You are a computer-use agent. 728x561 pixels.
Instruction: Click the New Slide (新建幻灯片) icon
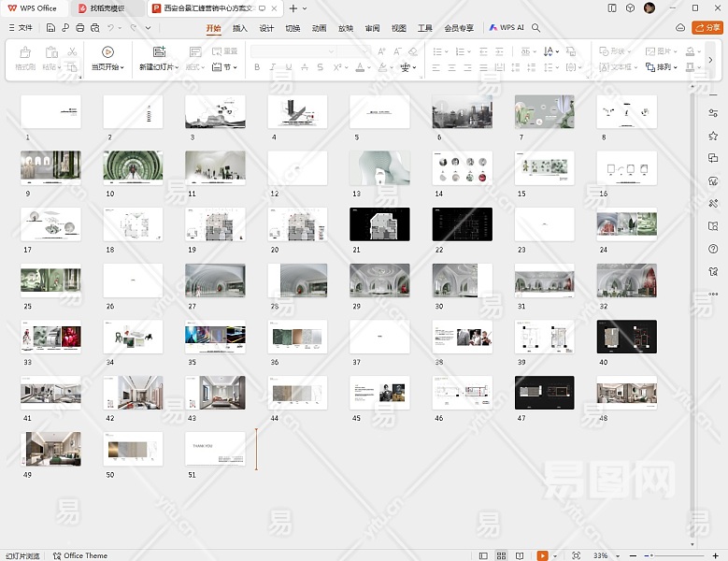(x=159, y=52)
